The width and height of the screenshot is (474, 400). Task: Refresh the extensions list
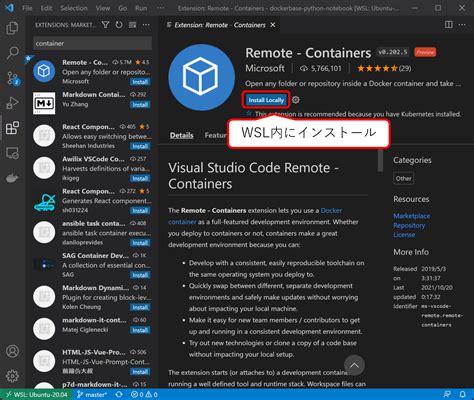point(119,25)
